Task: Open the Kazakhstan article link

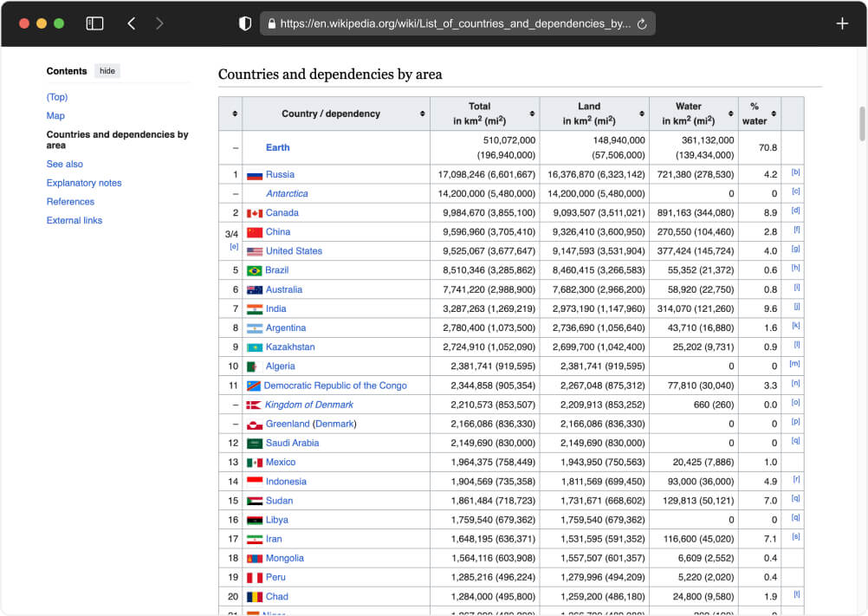Action: pyautogui.click(x=292, y=347)
